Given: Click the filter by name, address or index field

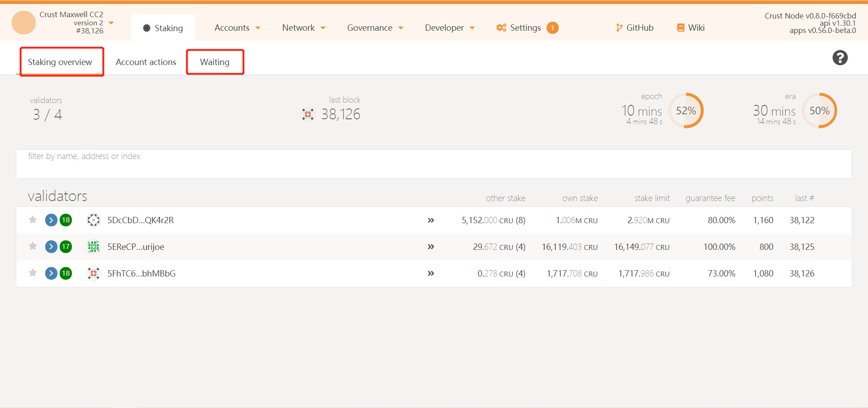Looking at the screenshot, I should tap(181, 164).
